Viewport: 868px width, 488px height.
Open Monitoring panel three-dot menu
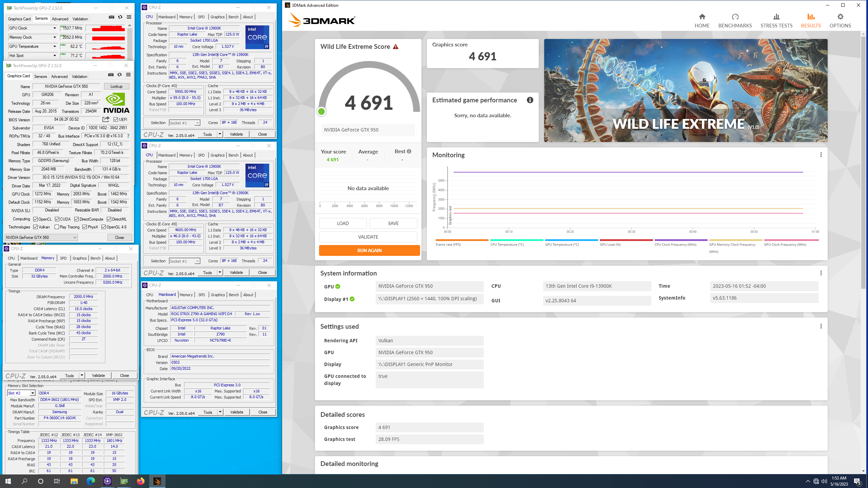pos(821,155)
